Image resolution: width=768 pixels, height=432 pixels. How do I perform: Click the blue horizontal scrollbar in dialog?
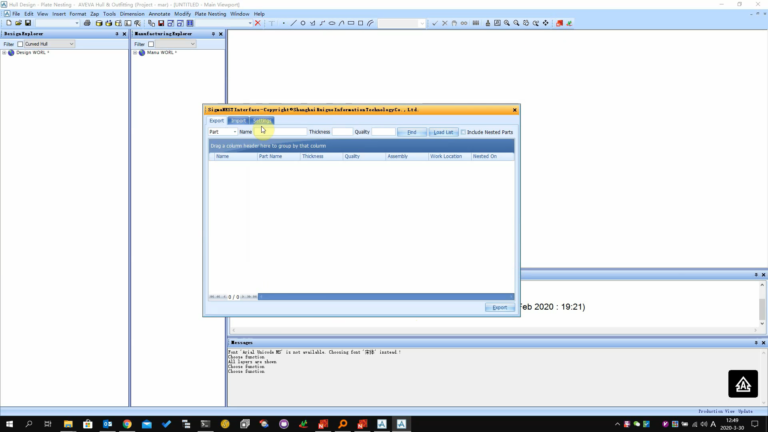point(386,297)
